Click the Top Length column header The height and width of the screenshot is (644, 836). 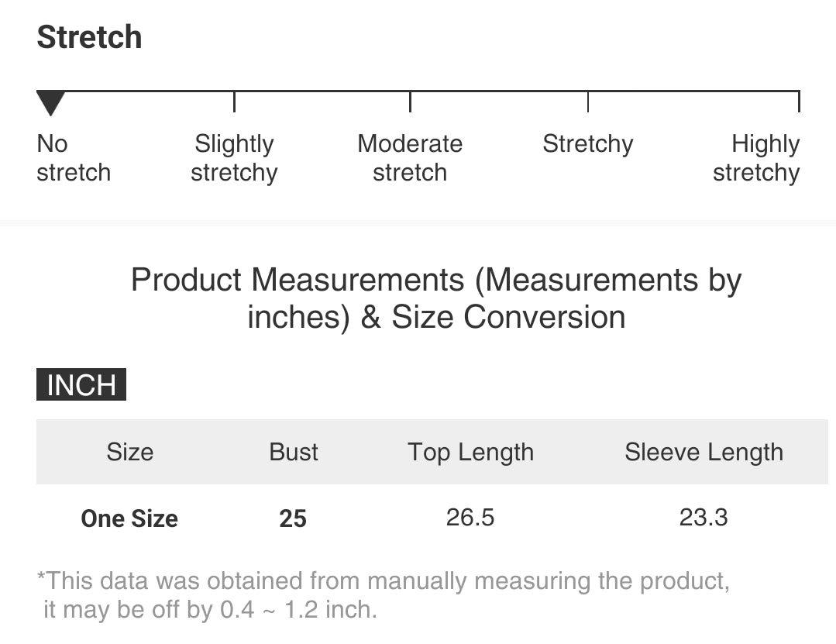pos(470,452)
